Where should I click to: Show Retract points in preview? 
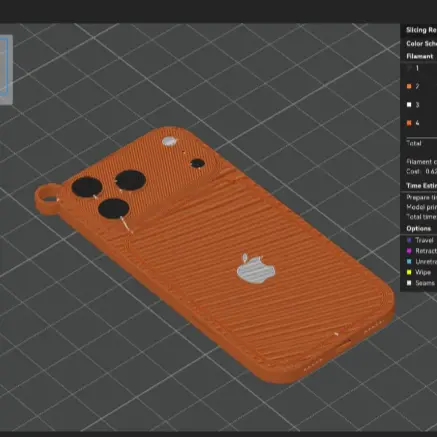point(409,251)
